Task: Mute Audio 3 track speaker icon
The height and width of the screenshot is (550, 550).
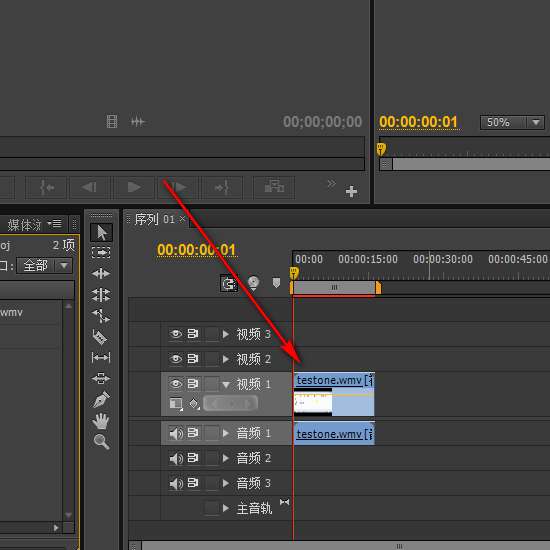Action: pos(176,483)
